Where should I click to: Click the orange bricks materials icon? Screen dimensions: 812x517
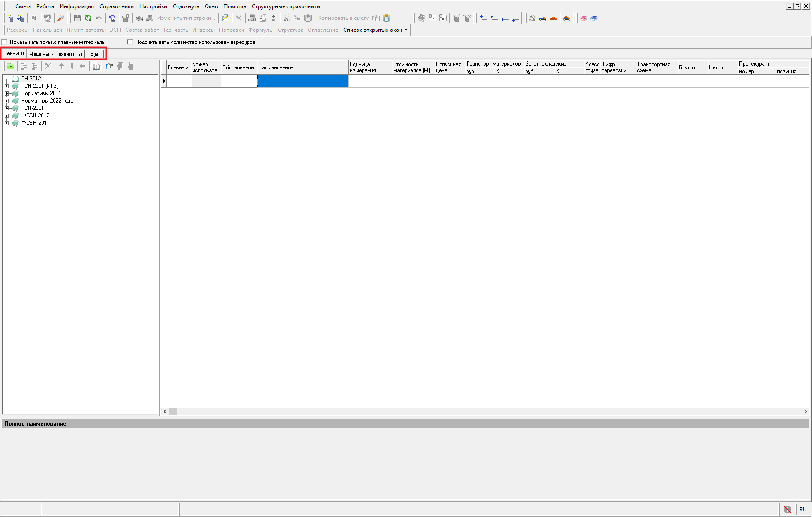(x=553, y=18)
